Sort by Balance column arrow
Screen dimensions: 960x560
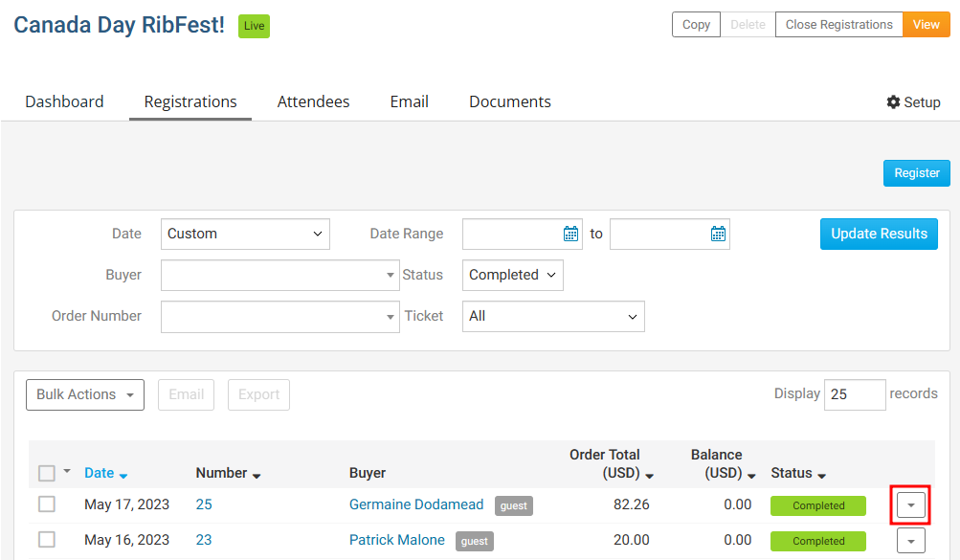point(751,475)
